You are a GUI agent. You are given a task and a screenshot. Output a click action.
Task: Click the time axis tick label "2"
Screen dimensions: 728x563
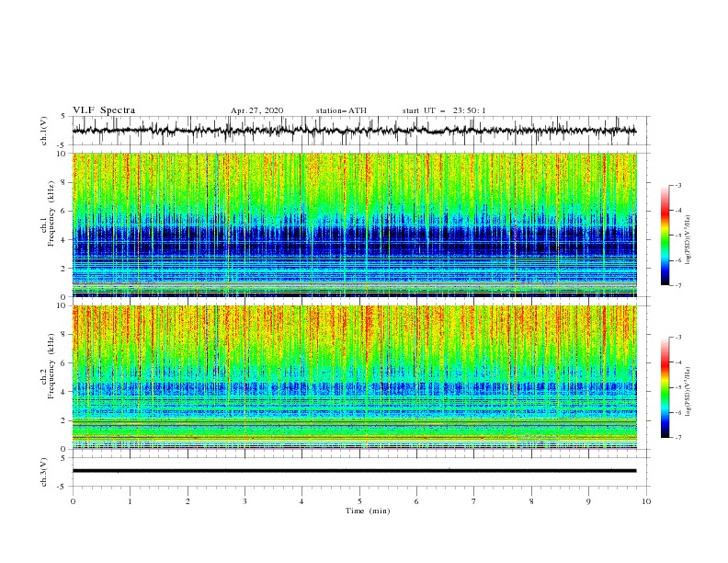click(x=188, y=501)
